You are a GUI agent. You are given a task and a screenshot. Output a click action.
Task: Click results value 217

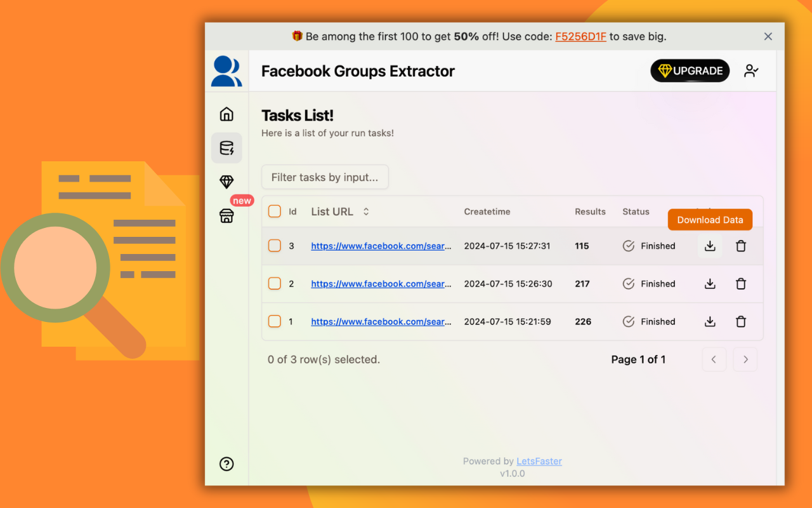tap(582, 284)
